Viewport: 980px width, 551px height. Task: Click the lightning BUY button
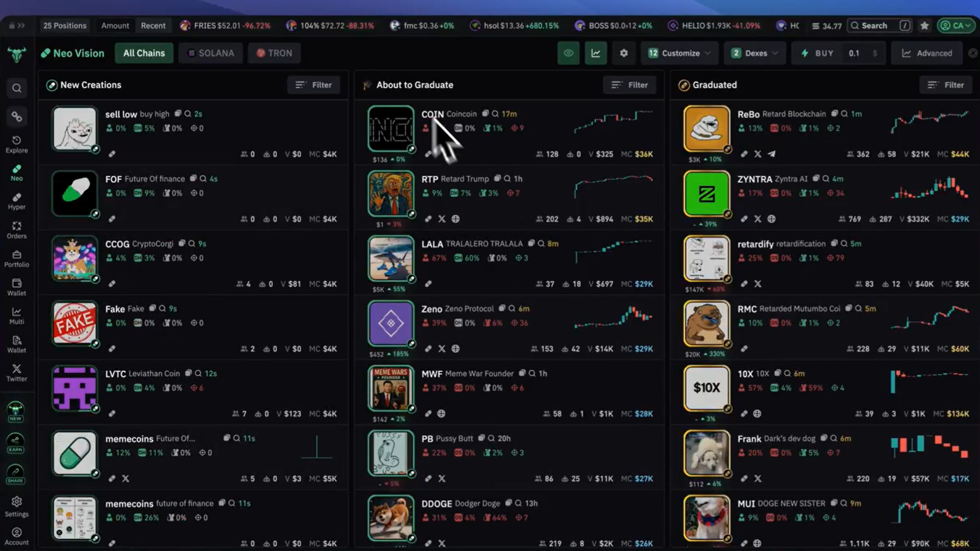point(817,53)
